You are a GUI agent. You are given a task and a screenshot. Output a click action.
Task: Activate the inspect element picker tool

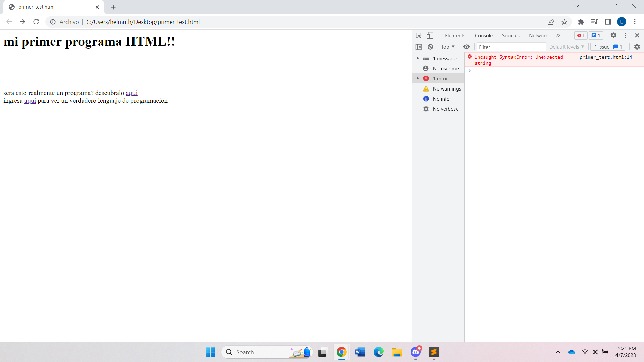[419, 35]
